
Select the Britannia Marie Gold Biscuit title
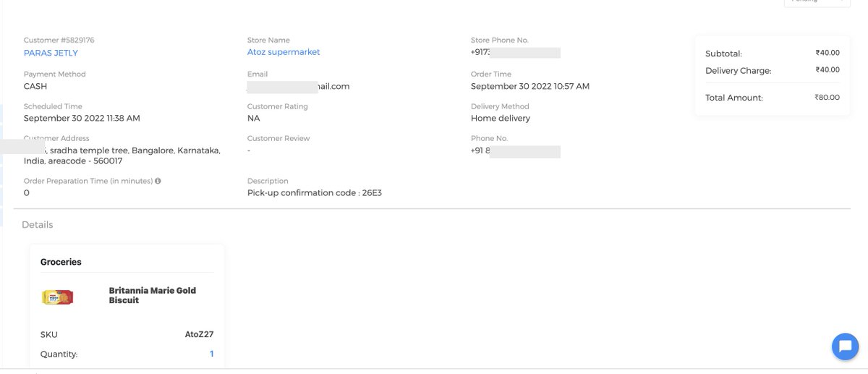point(153,295)
